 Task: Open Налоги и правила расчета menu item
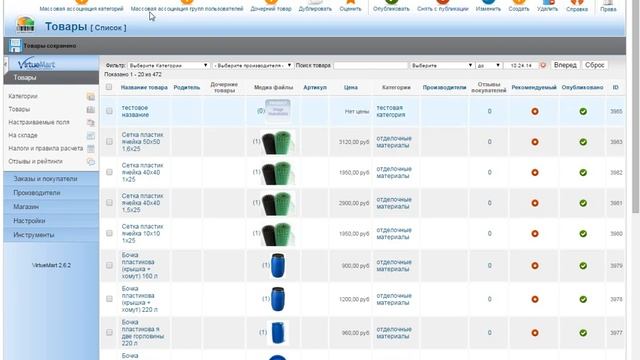point(46,149)
